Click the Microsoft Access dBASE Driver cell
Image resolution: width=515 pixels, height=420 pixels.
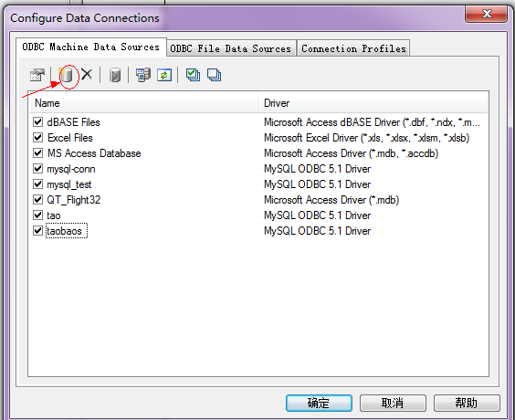373,122
